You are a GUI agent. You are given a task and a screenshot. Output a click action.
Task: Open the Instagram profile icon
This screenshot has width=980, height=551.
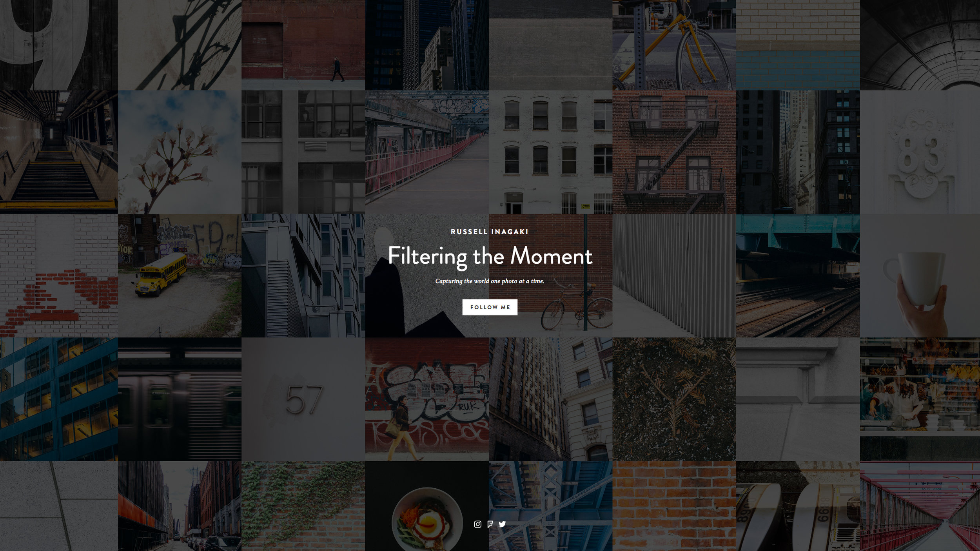[x=477, y=524]
